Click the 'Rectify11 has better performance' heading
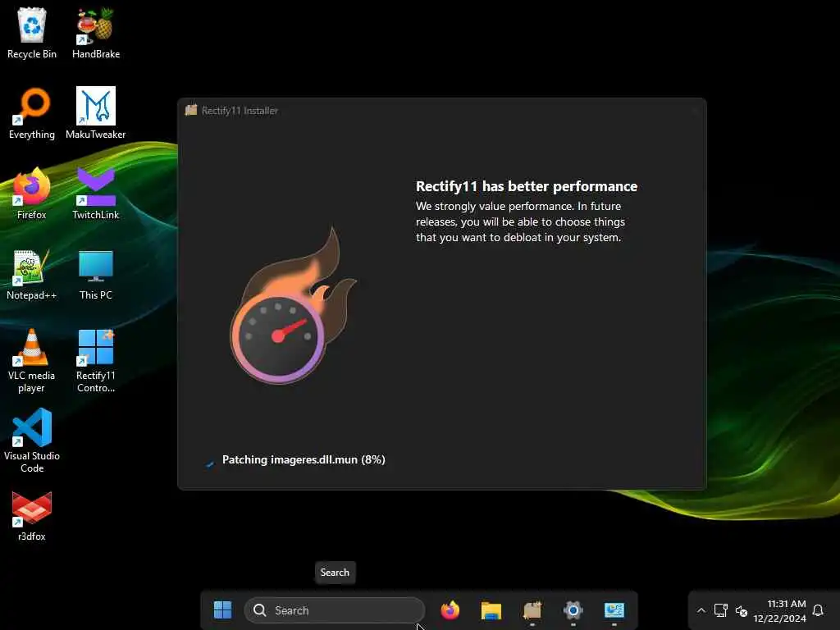Screen dimensions: 840x630 527,186
